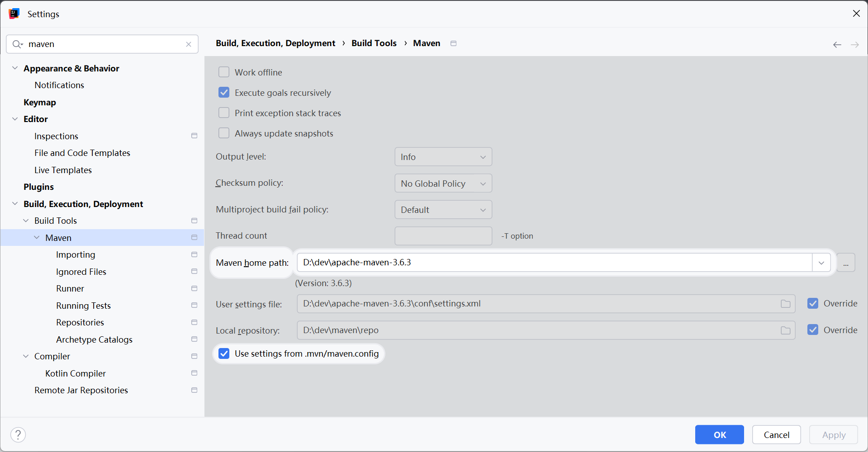This screenshot has height=452, width=868.
Task: Collapse the Maven tree node
Action: click(37, 238)
